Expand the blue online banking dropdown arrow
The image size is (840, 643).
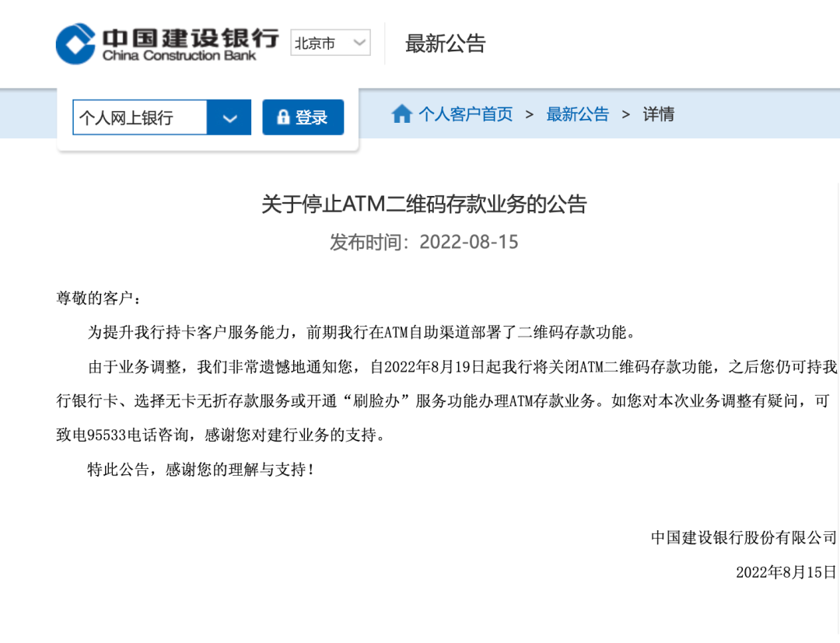[x=229, y=117]
